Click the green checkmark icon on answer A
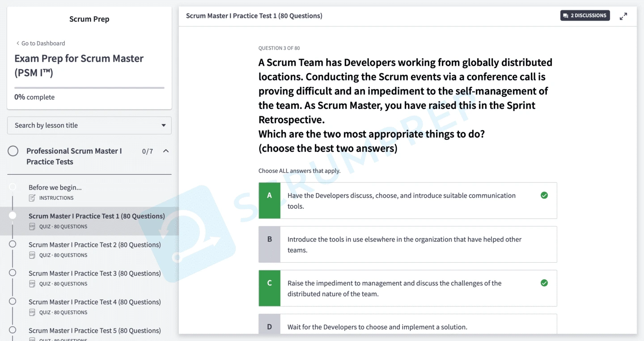This screenshot has width=644, height=341. (544, 195)
